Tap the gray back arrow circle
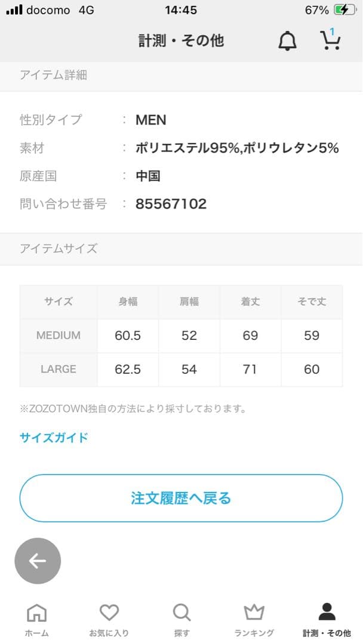363x644 pixels. tap(38, 561)
